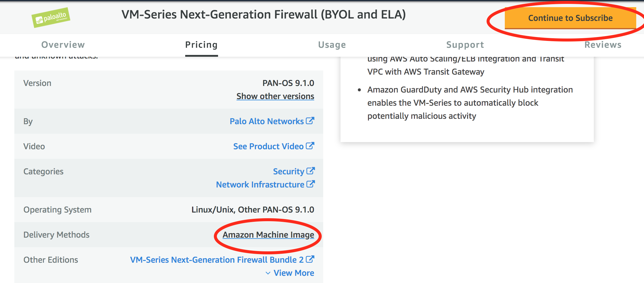Open the Reviews tab
644x283 pixels.
coord(603,45)
